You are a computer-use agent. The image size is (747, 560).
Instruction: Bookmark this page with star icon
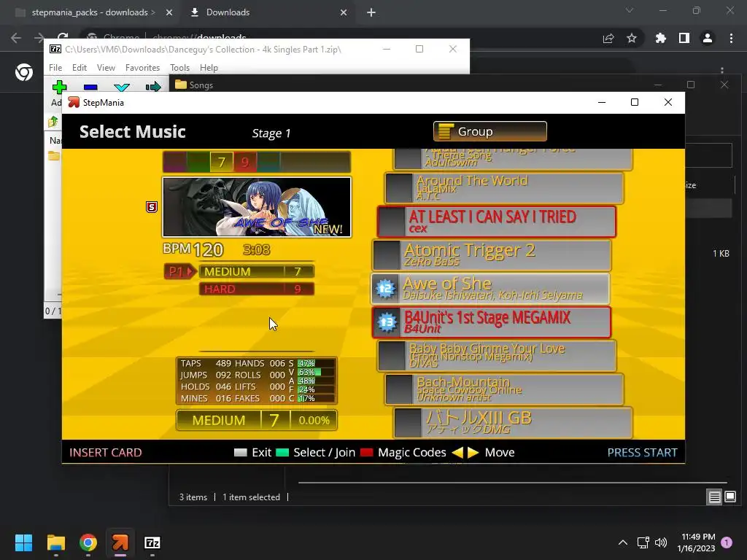click(632, 38)
